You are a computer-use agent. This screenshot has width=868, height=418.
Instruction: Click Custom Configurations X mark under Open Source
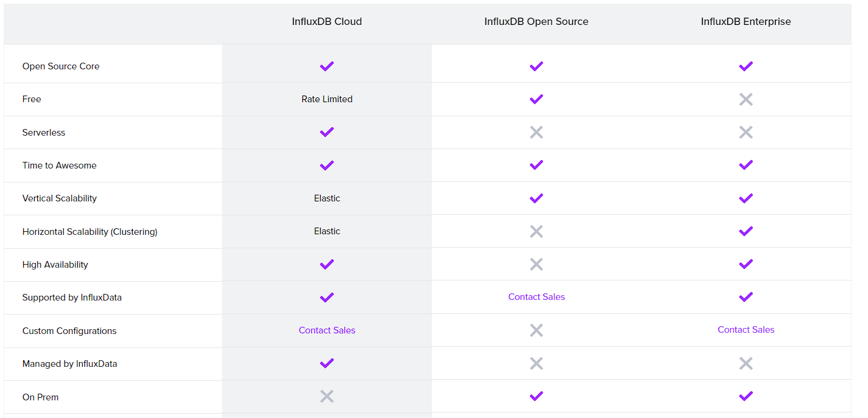pos(536,330)
